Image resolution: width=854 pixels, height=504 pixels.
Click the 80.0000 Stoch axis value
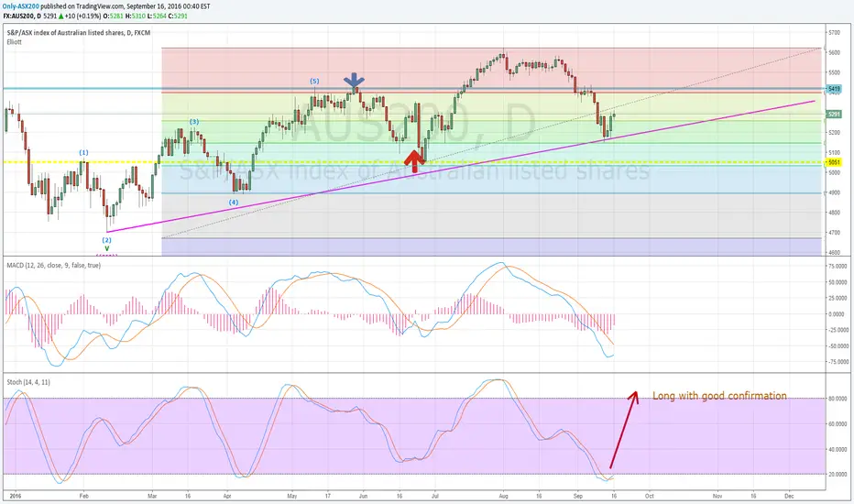click(838, 399)
